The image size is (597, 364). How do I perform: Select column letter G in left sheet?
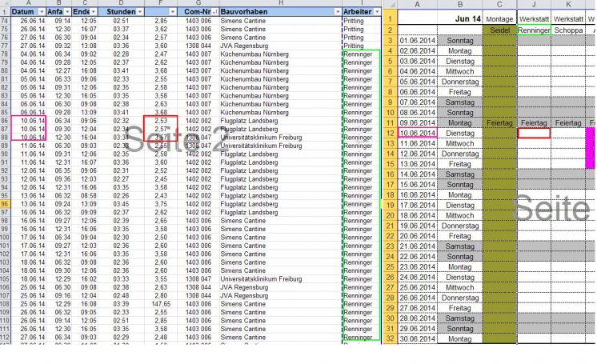(198, 3)
